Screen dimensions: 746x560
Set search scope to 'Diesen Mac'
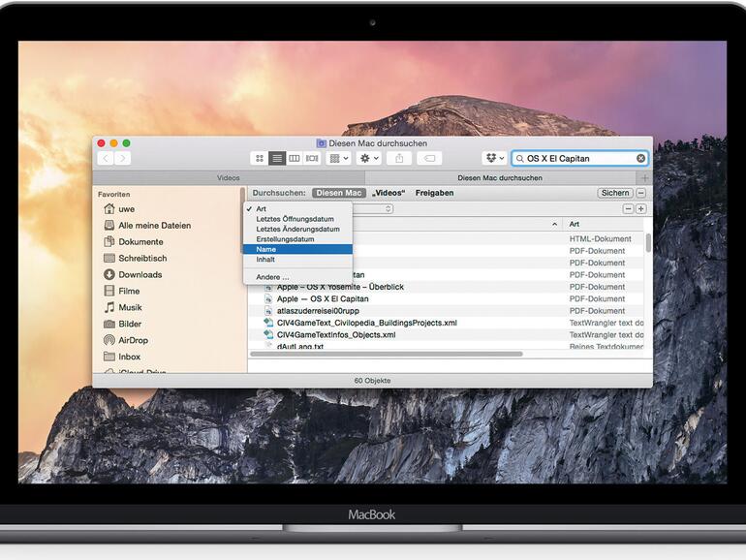[x=339, y=193]
